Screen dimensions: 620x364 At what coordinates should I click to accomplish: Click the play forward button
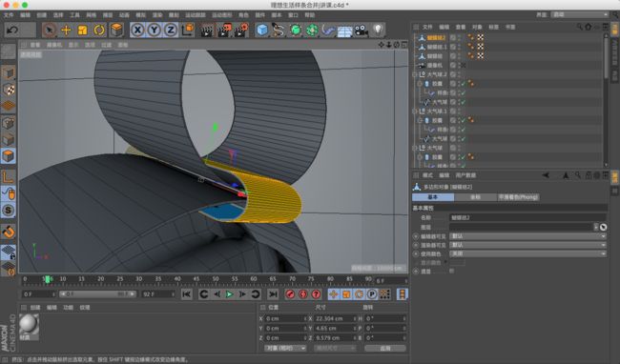(x=229, y=294)
